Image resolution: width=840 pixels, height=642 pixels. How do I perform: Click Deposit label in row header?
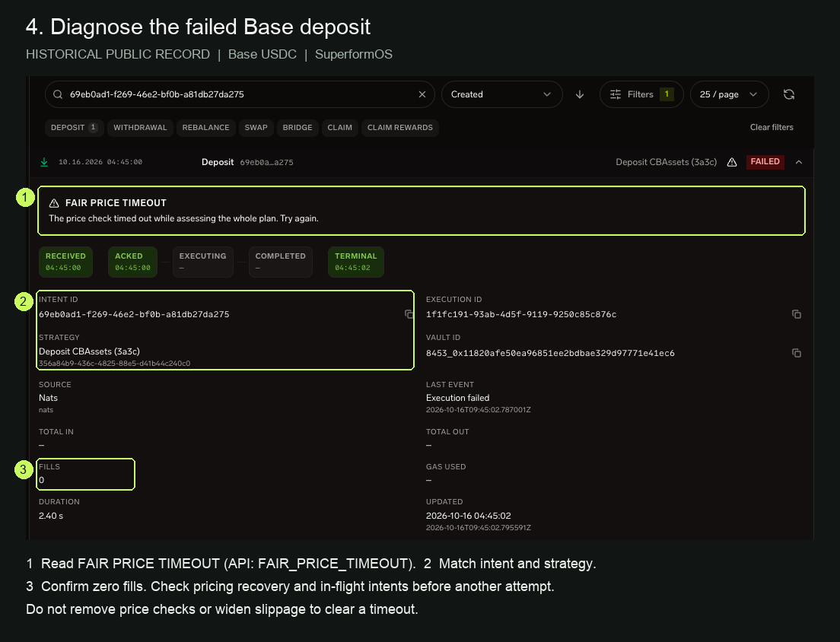218,162
